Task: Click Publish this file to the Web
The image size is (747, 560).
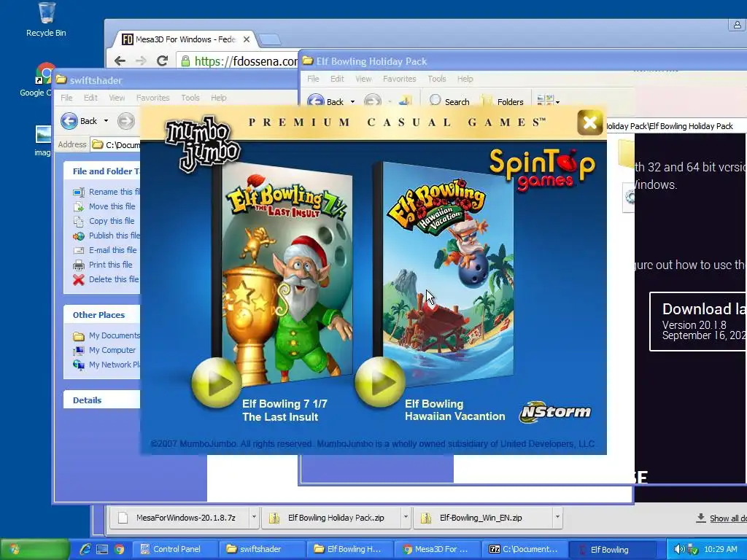Action: point(107,236)
